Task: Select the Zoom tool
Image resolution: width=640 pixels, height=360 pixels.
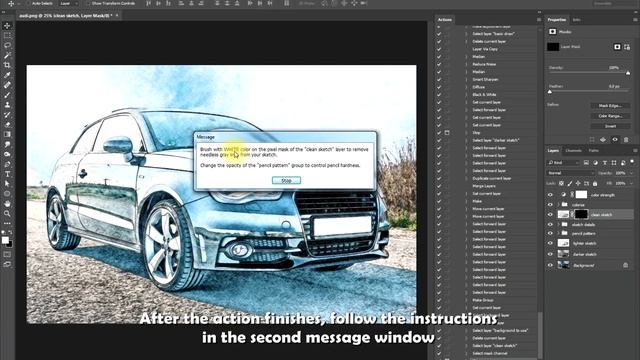Action: click(7, 213)
